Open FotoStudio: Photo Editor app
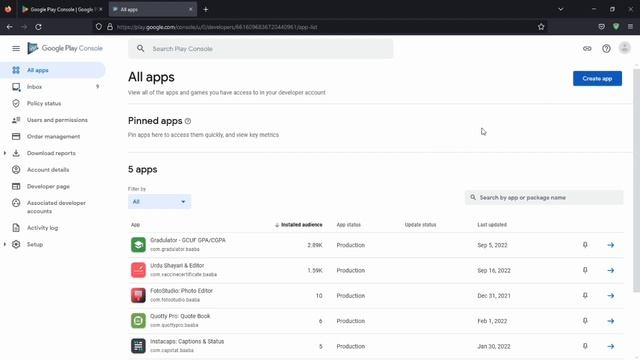The width and height of the screenshot is (640, 360). click(x=182, y=291)
